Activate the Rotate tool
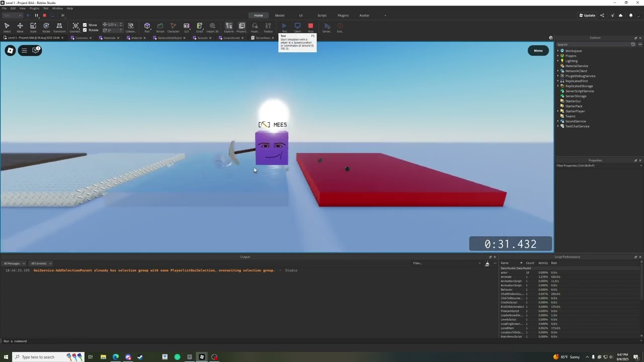Viewport: 644px width, 362px height. [46, 27]
